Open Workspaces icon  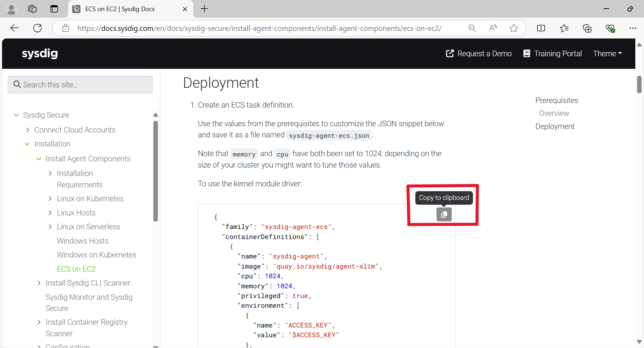[x=32, y=9]
